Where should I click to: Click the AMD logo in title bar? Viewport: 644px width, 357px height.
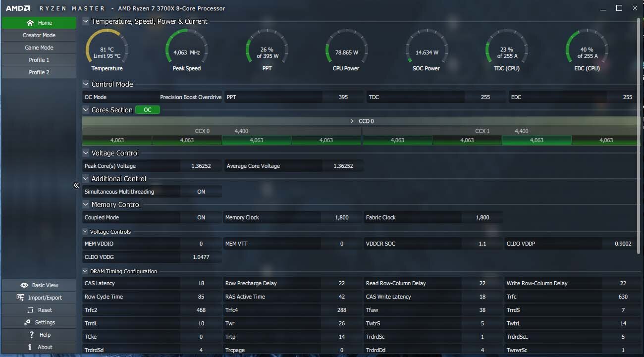click(18, 8)
